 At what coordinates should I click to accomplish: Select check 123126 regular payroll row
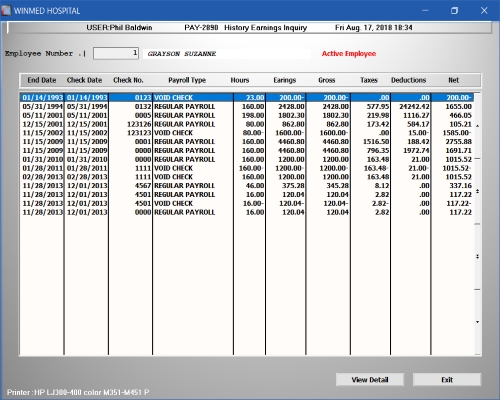[247, 124]
